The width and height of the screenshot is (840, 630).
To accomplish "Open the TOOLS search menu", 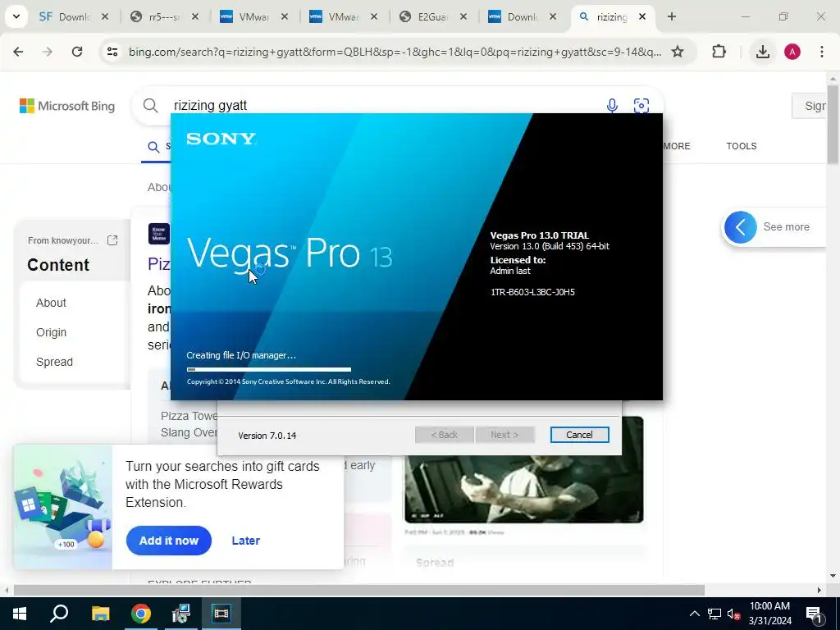I will (x=742, y=146).
